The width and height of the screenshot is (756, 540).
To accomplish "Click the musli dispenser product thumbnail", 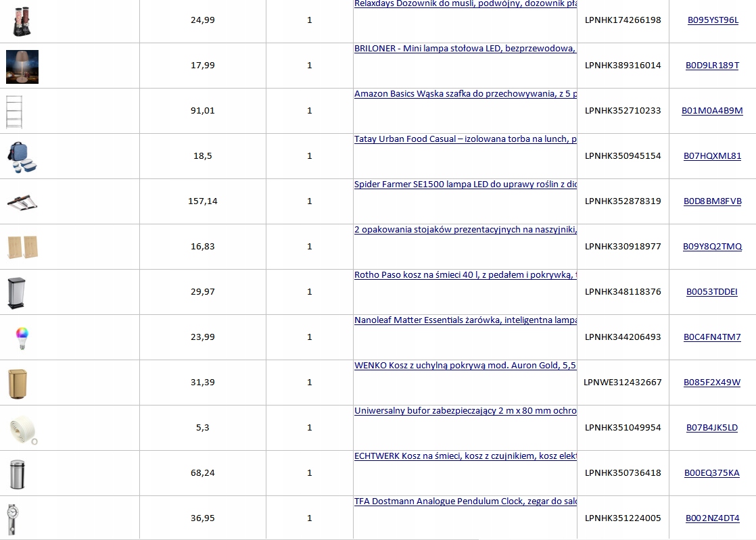I will (22, 20).
